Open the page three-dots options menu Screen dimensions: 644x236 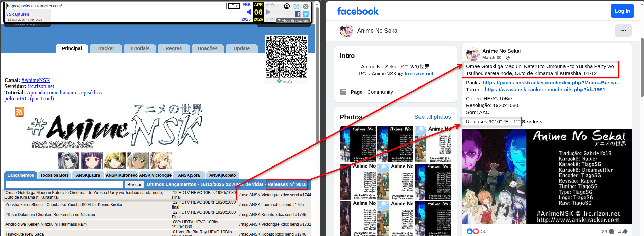point(624,31)
